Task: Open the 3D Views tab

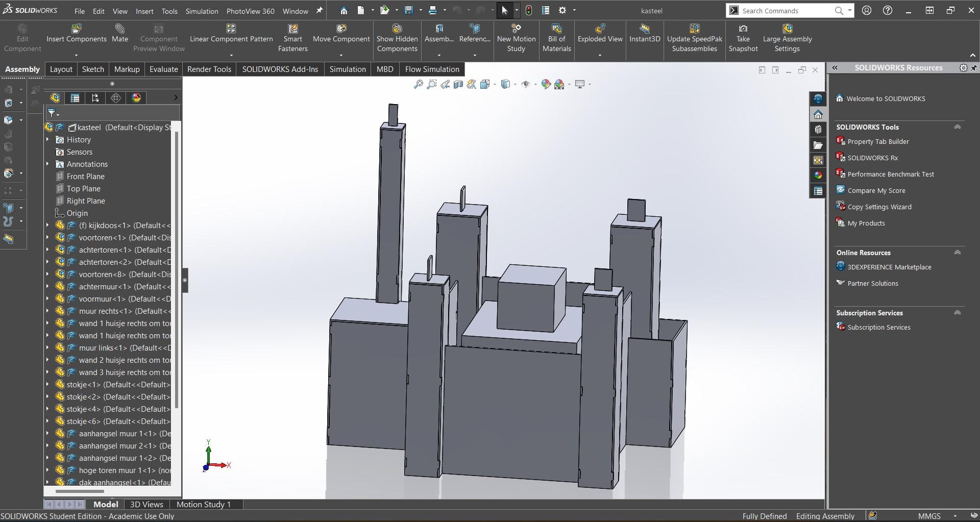Action: tap(146, 504)
